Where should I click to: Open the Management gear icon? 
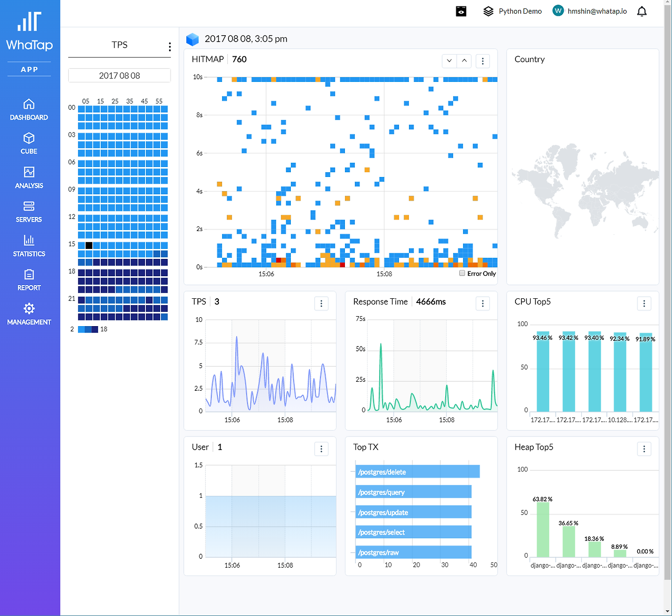[29, 309]
